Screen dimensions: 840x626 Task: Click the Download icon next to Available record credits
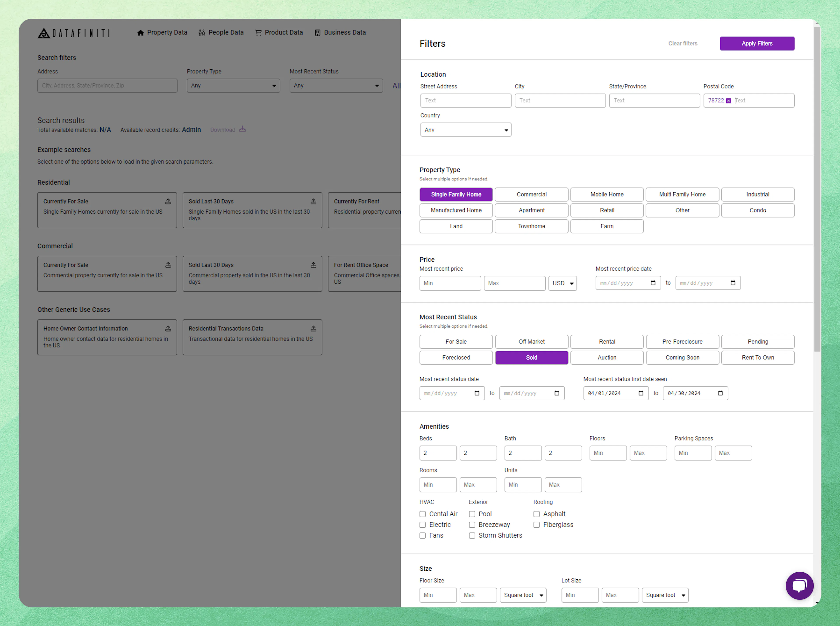tap(242, 130)
